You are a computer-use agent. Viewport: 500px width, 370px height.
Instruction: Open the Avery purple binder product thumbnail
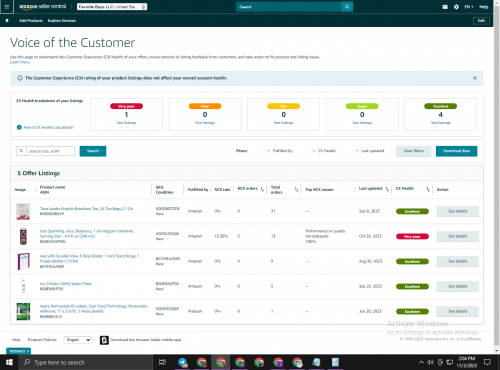click(x=23, y=261)
